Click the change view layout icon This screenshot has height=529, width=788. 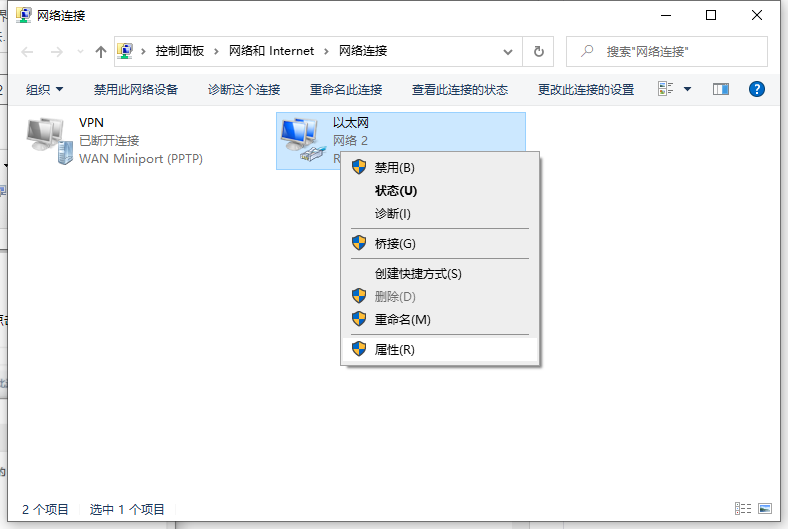tap(666, 89)
